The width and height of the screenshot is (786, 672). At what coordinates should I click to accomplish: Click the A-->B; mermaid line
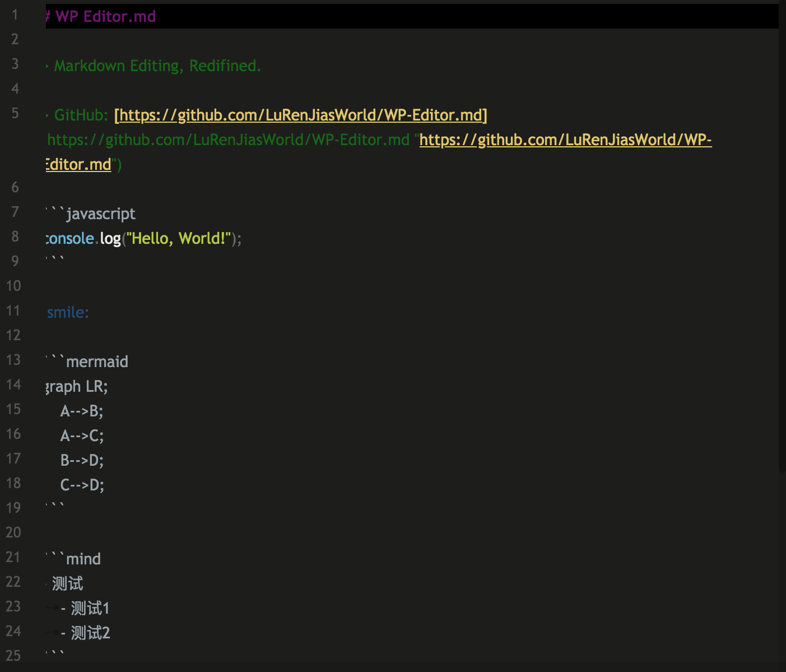82,411
